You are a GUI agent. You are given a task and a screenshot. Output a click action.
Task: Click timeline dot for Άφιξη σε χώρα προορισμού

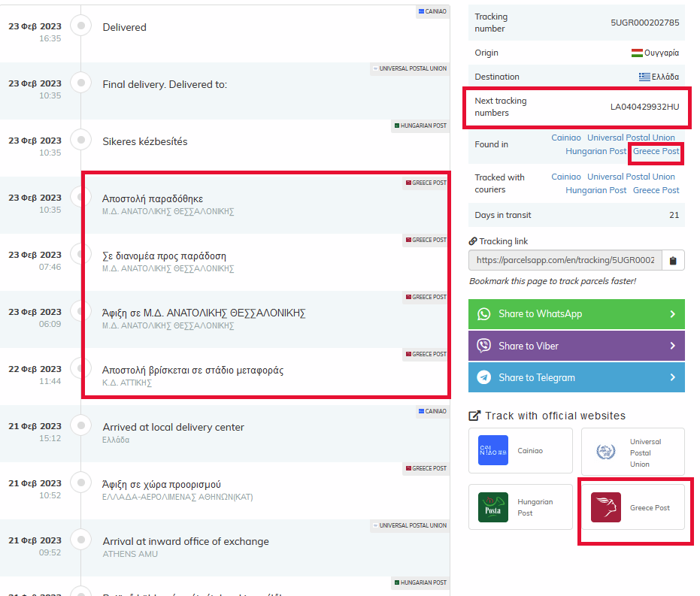tap(81, 483)
